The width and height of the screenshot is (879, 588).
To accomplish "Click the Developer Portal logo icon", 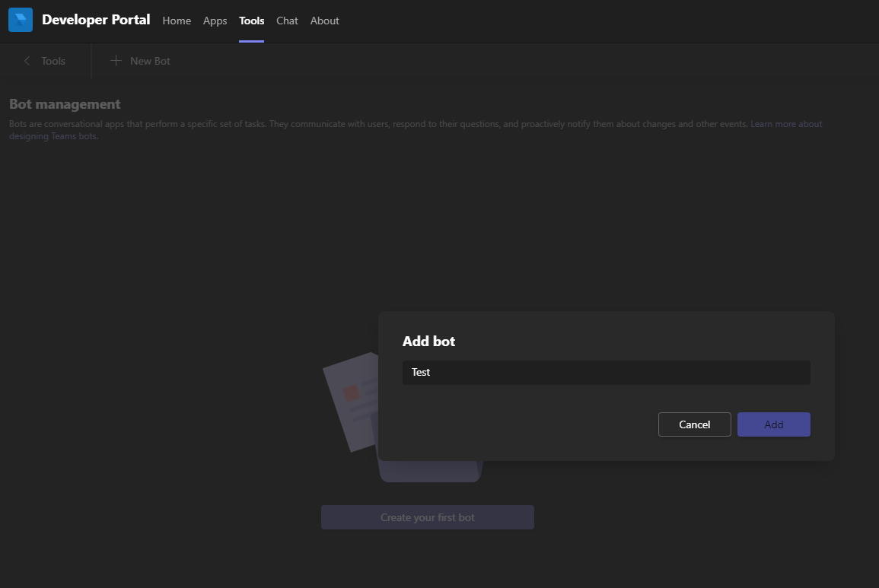I will point(20,19).
